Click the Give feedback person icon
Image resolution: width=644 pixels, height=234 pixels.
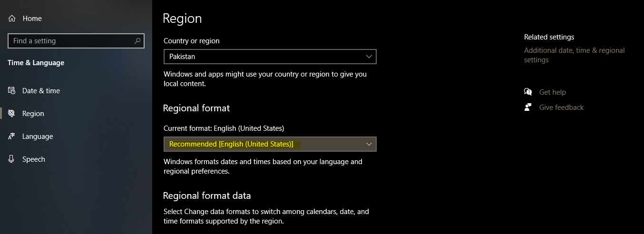coord(528,107)
